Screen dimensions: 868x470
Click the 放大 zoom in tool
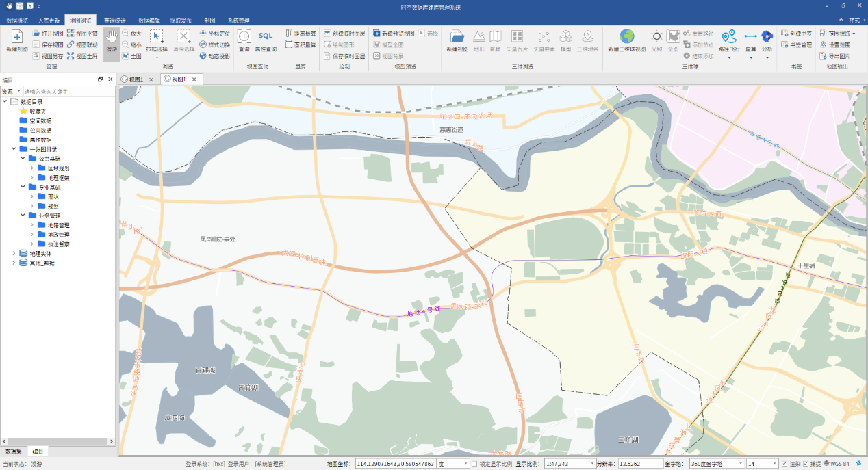pyautogui.click(x=131, y=34)
